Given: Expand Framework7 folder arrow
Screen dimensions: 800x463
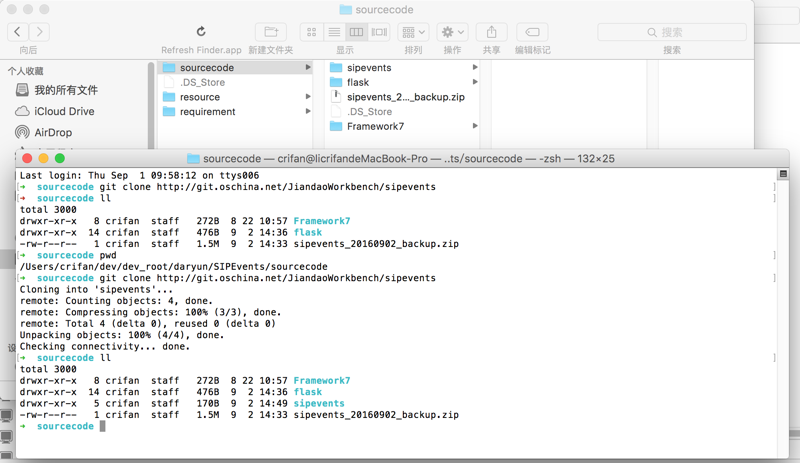Looking at the screenshot, I should coord(475,126).
